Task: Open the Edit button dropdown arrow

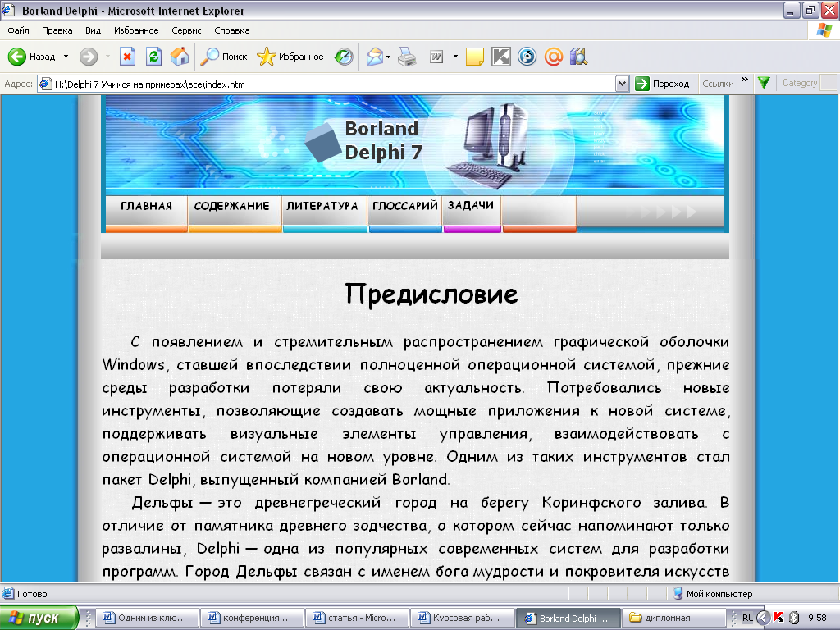Action: [x=455, y=57]
